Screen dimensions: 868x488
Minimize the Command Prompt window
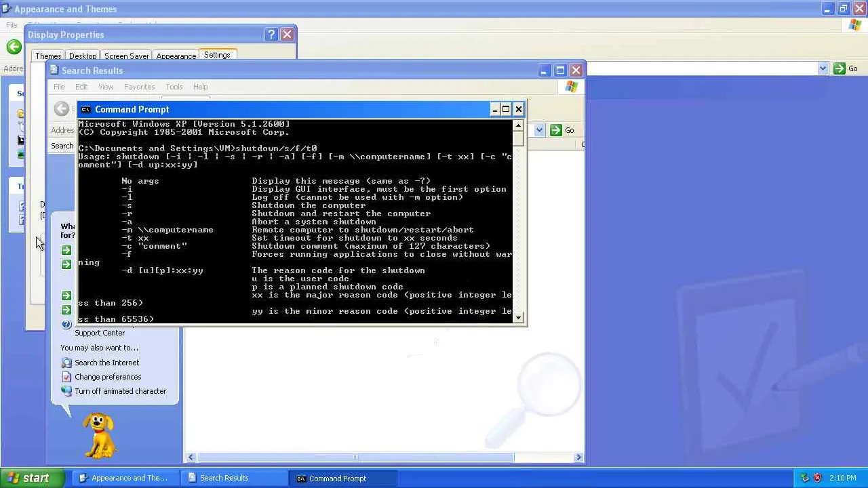click(x=495, y=109)
